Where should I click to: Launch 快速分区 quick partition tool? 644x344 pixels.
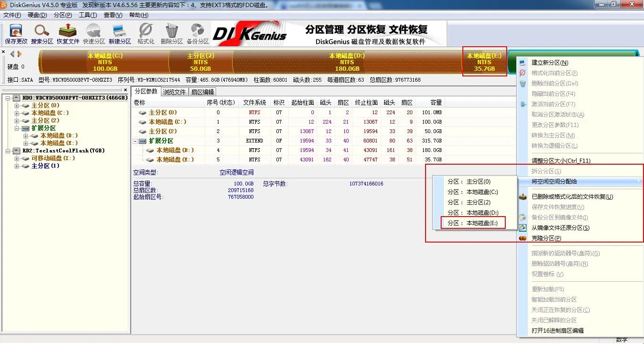pyautogui.click(x=92, y=33)
